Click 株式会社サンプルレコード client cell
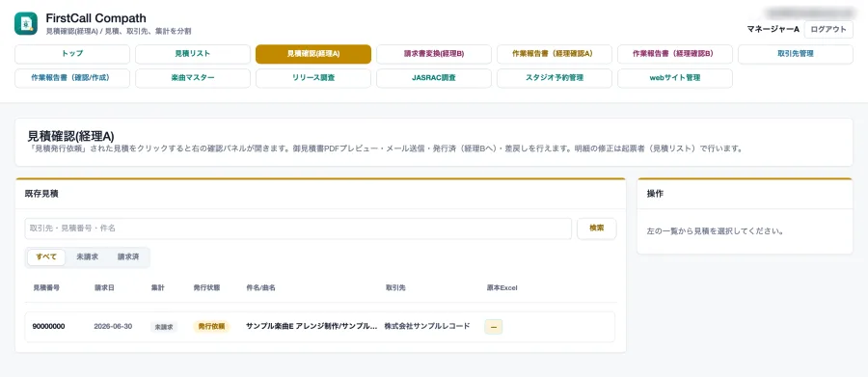 tap(427, 327)
